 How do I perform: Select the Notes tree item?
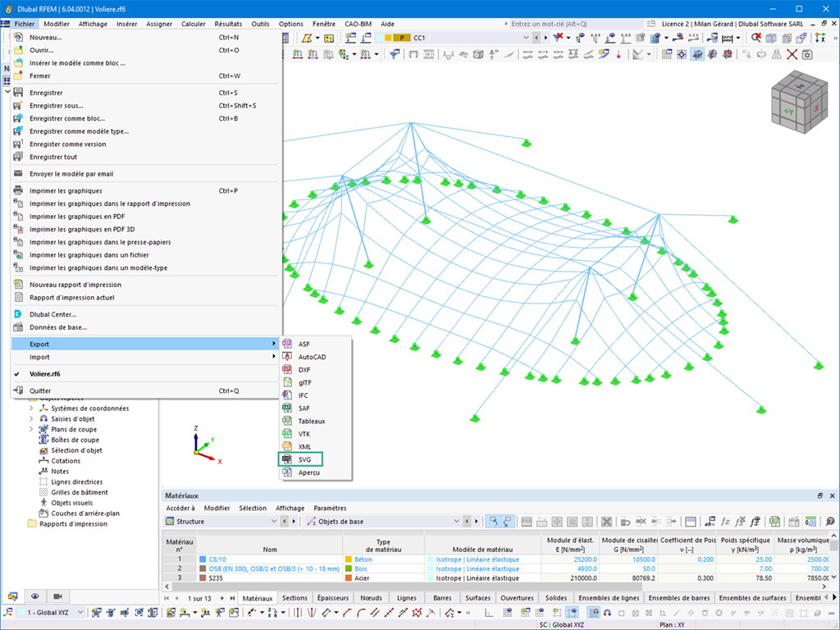tap(60, 472)
